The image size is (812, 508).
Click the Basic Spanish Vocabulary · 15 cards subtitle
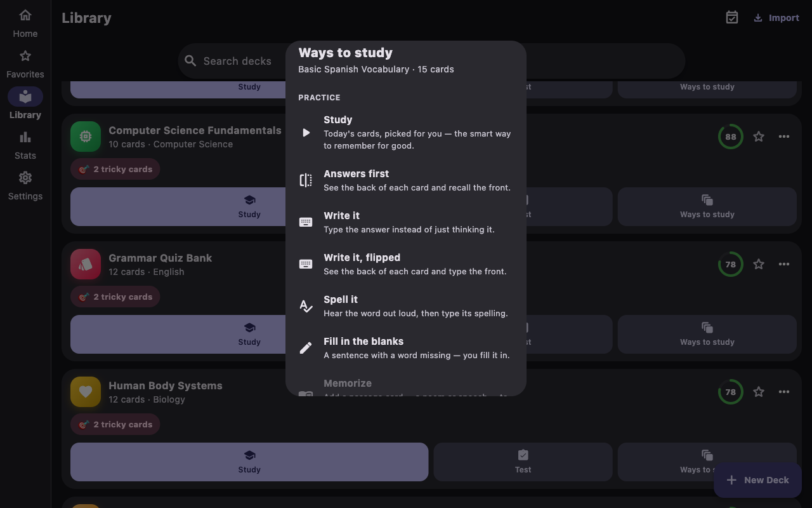click(x=376, y=69)
